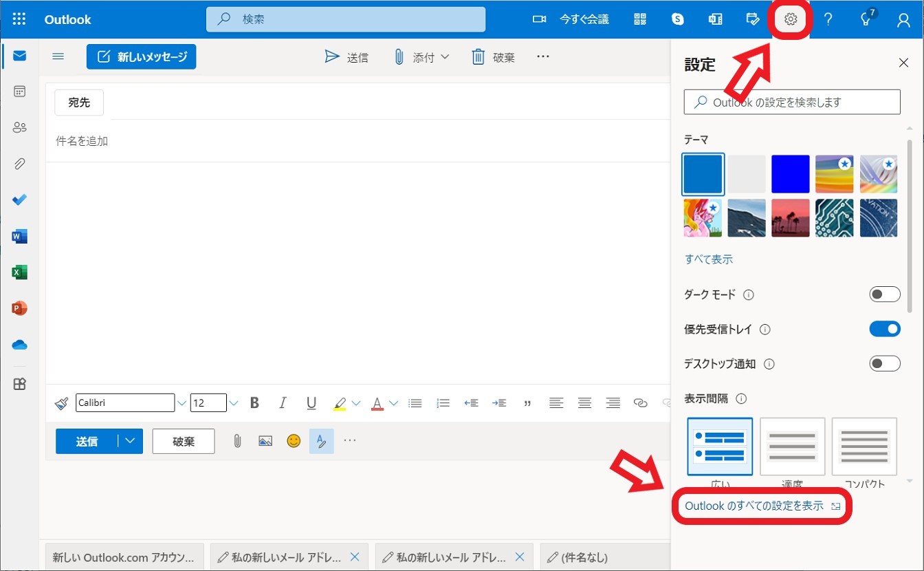Turn off the 優先受信トレイ toggle
The image size is (924, 571).
click(x=884, y=329)
